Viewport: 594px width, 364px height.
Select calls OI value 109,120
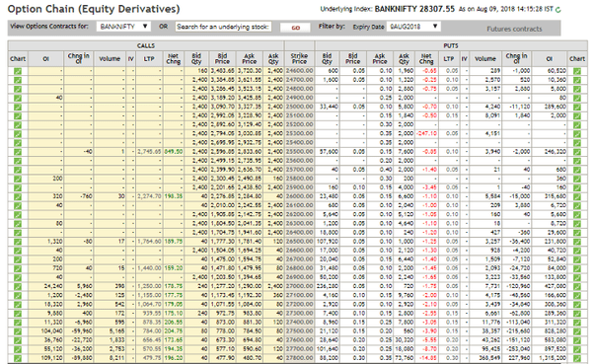point(52,358)
